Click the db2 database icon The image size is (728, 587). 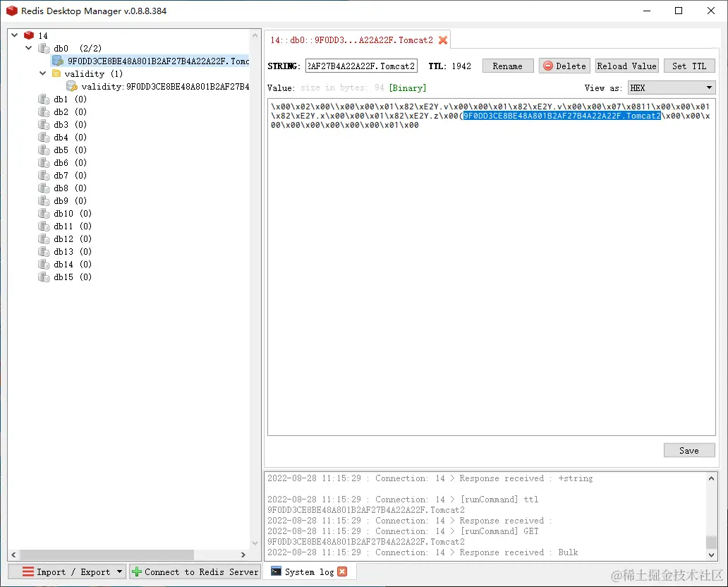[x=44, y=112]
